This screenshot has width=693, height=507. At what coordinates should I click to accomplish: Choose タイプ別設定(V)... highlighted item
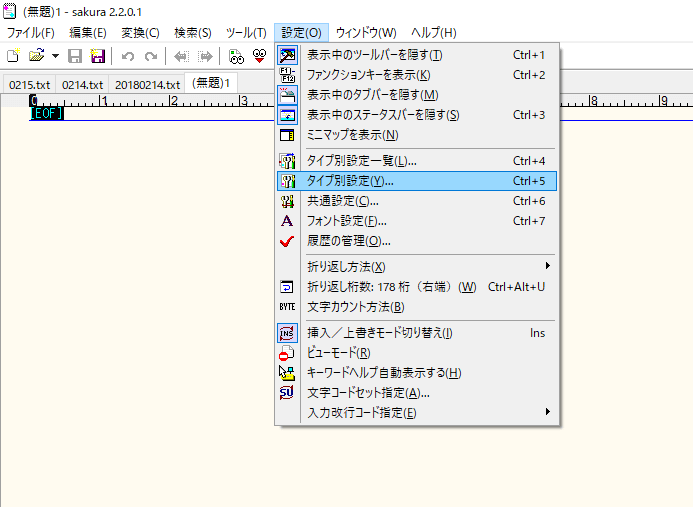[417, 181]
